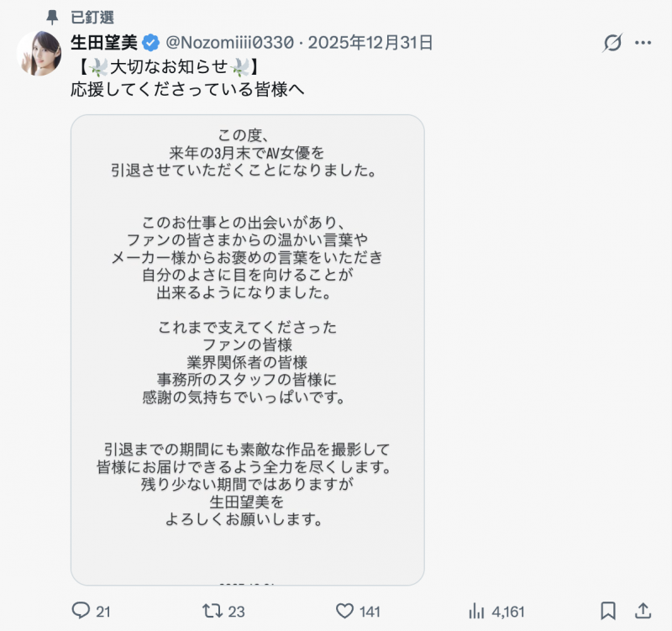Open 生田望美's profile avatar
Screen dimensions: 672x631
(37, 54)
